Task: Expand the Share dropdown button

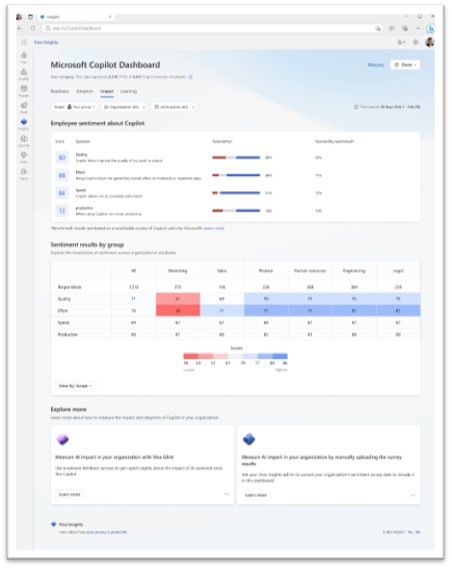Action: tap(405, 65)
